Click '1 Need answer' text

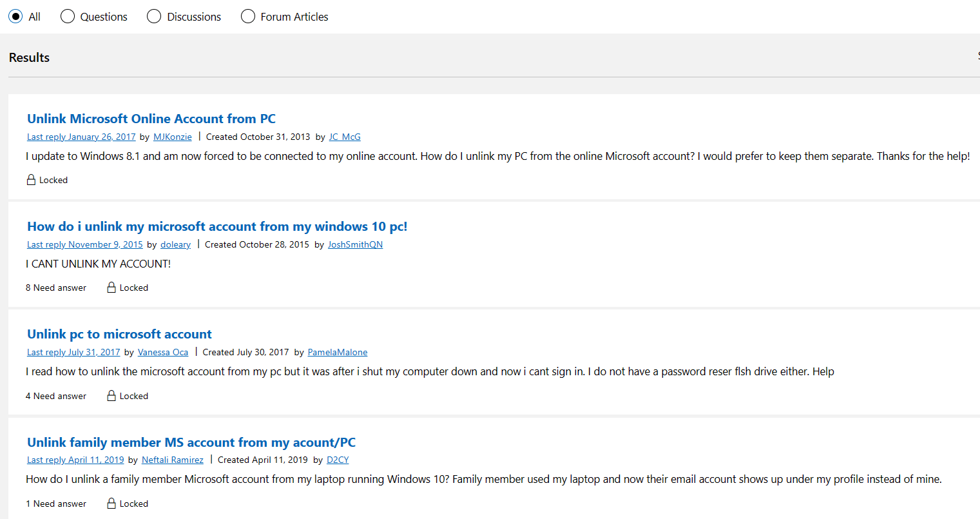(x=56, y=504)
